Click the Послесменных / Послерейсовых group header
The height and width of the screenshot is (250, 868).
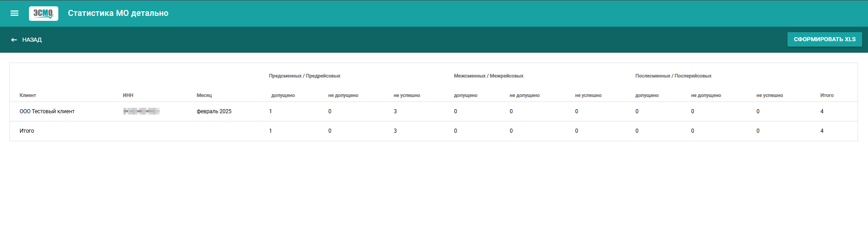click(673, 76)
